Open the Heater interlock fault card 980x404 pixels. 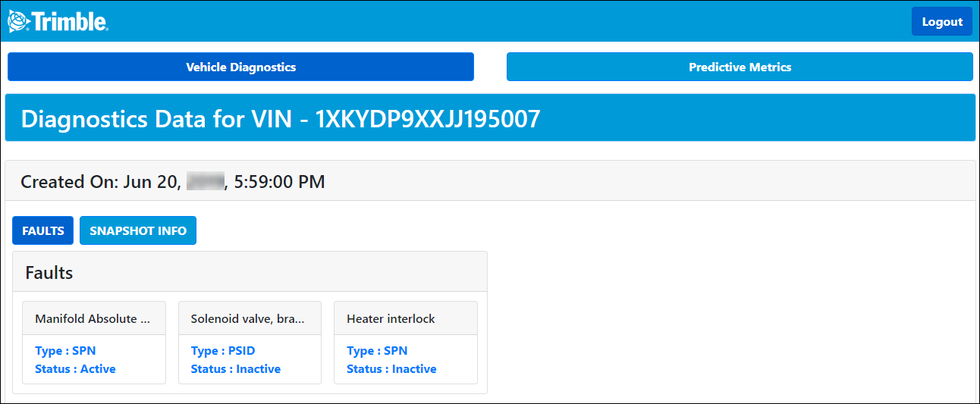point(406,343)
